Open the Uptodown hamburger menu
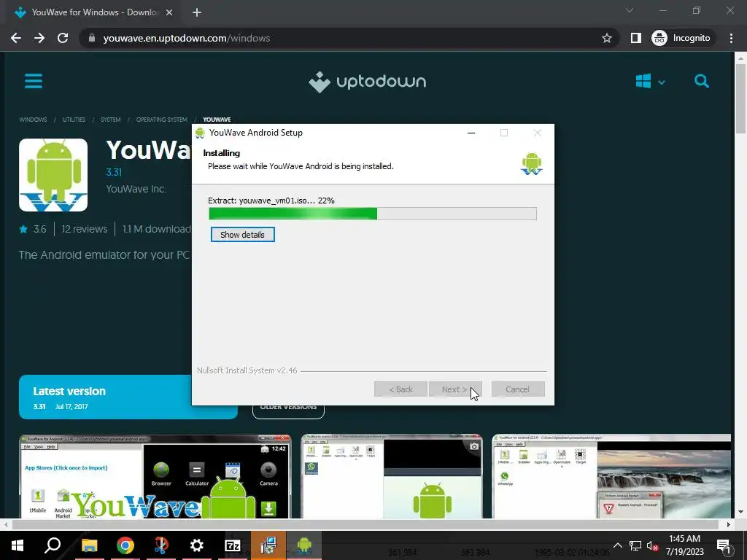Image resolution: width=747 pixels, height=560 pixels. click(x=34, y=81)
